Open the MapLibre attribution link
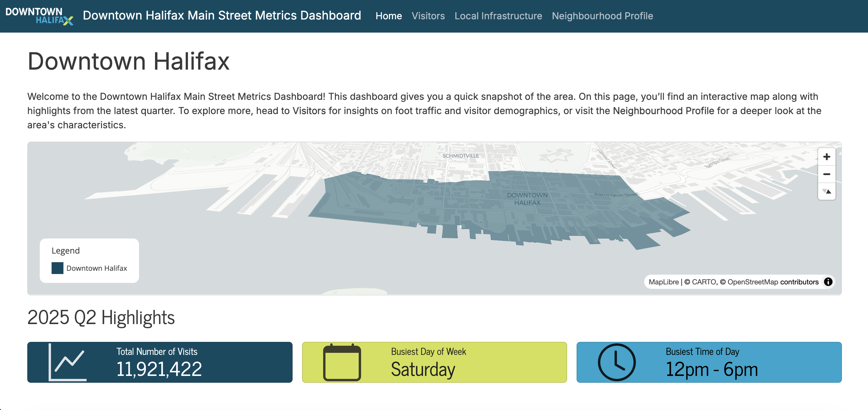 click(x=663, y=282)
